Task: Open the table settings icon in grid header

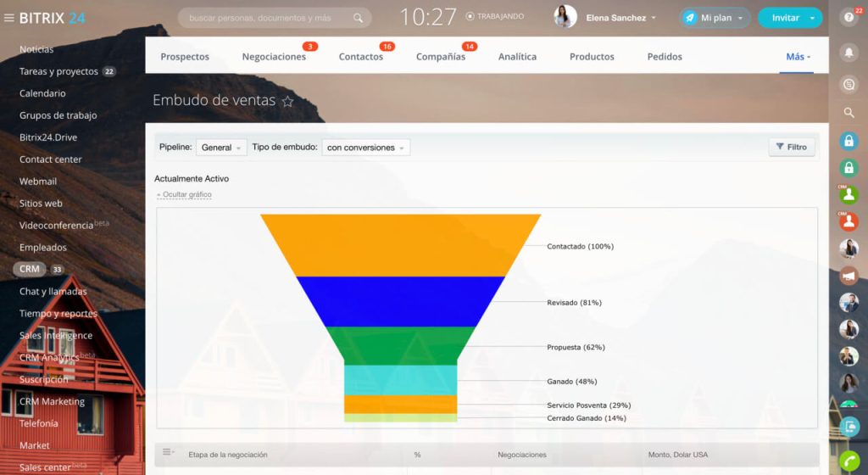Action: [x=168, y=453]
